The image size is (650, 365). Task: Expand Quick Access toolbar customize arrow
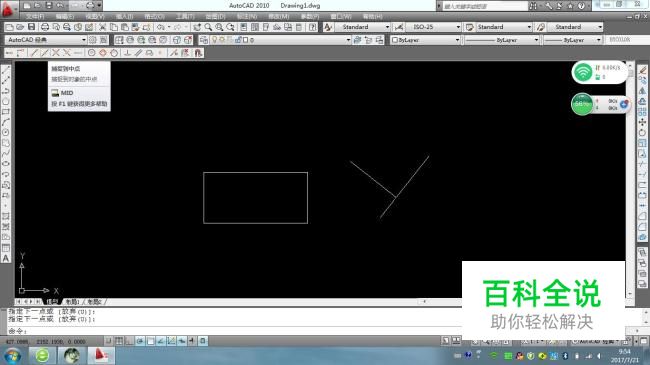tap(99, 5)
